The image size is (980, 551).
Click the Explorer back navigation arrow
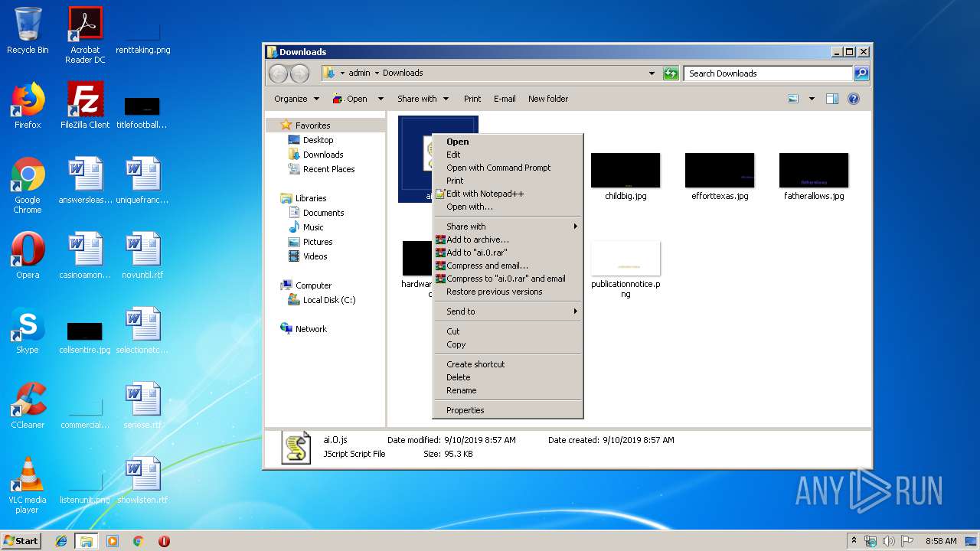[x=279, y=73]
